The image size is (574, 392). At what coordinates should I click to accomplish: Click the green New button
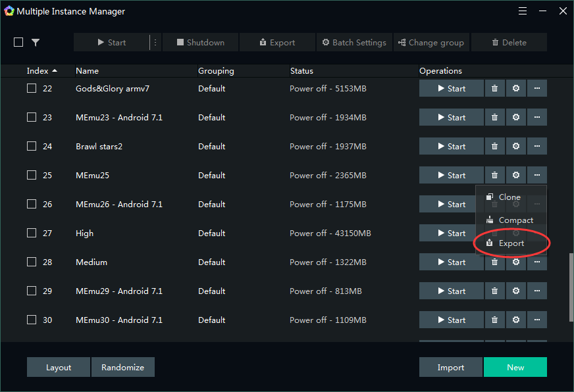(x=515, y=368)
